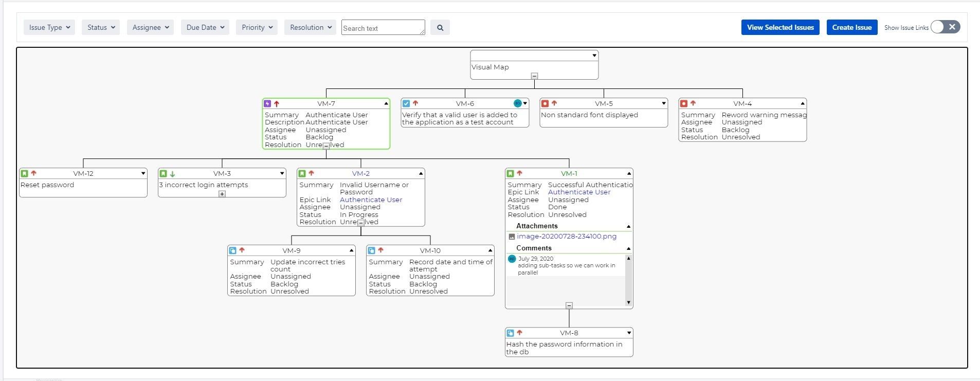The width and height of the screenshot is (980, 381).
Task: Collapse children under VM-7
Action: 326,146
